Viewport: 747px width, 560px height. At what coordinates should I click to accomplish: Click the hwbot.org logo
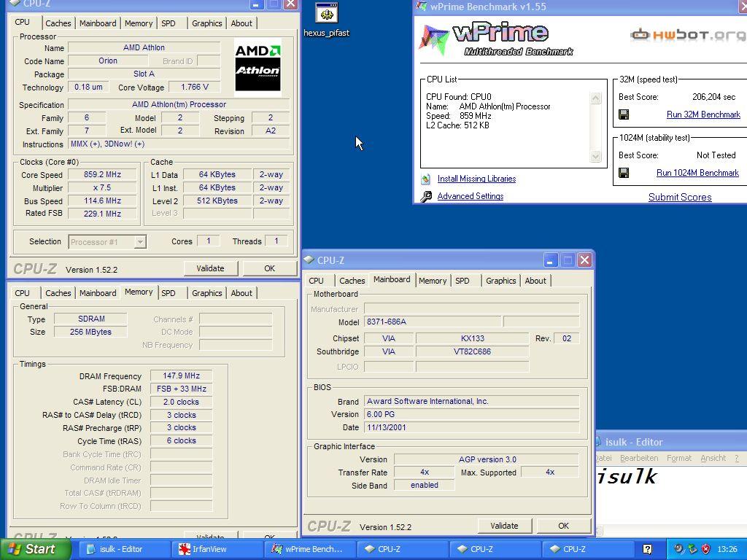(x=688, y=35)
